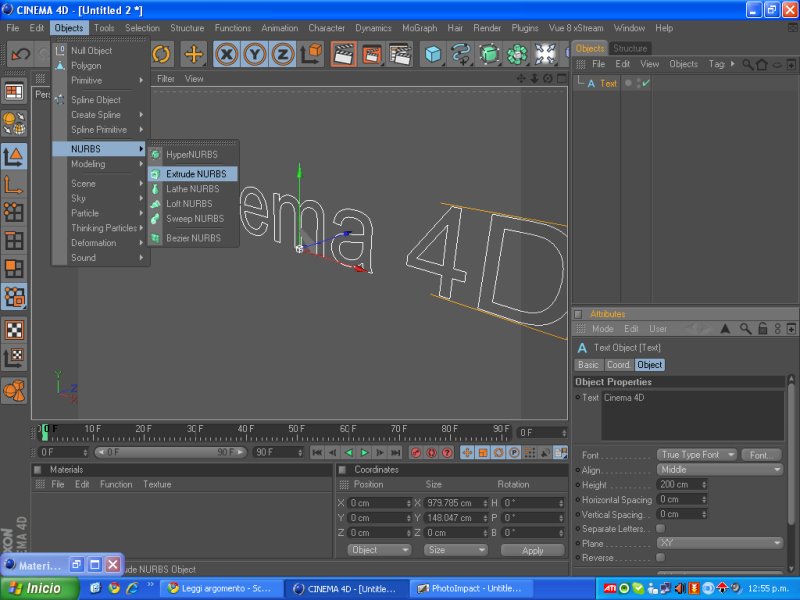
Task: Open the layout switch icon at top-left
Action: 14,92
